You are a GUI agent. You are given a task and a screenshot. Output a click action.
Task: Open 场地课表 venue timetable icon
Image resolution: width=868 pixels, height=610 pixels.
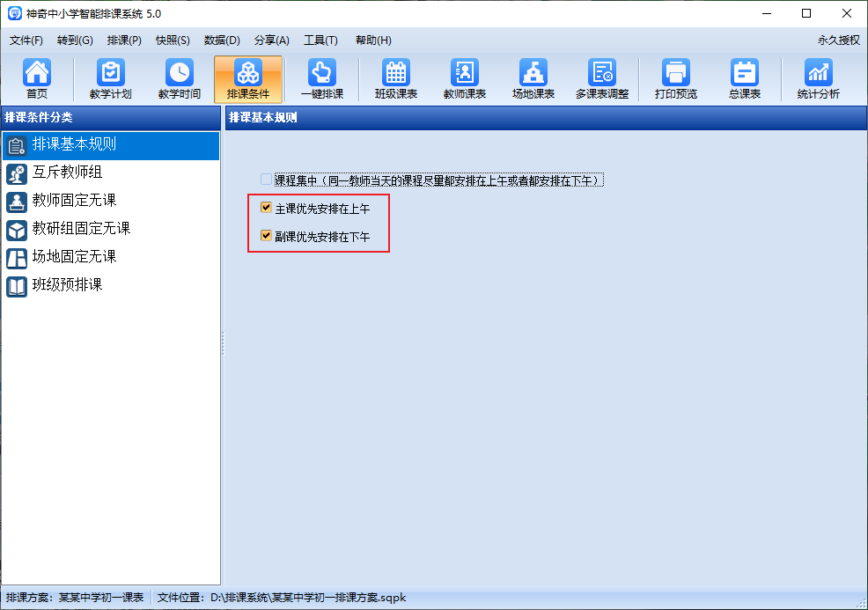(x=533, y=79)
